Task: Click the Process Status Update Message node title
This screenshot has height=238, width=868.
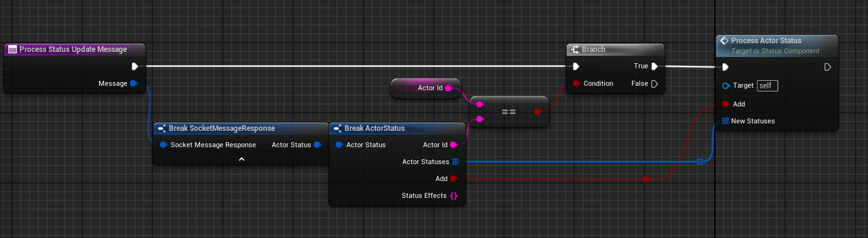Action: 73,49
